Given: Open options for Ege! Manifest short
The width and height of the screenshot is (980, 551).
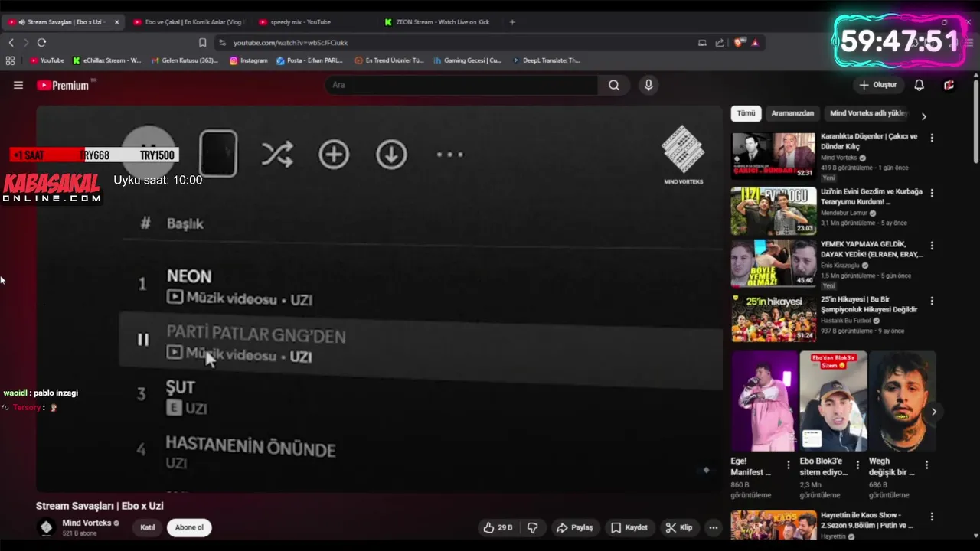Looking at the screenshot, I should (x=789, y=465).
